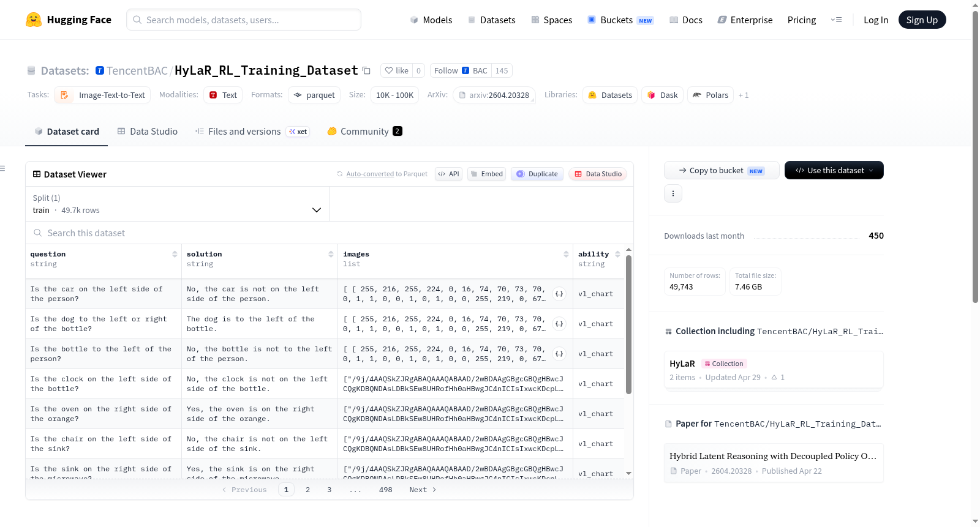This screenshot has width=980, height=527.
Task: Click the dataset table vertical scrollbar
Action: [x=628, y=324]
